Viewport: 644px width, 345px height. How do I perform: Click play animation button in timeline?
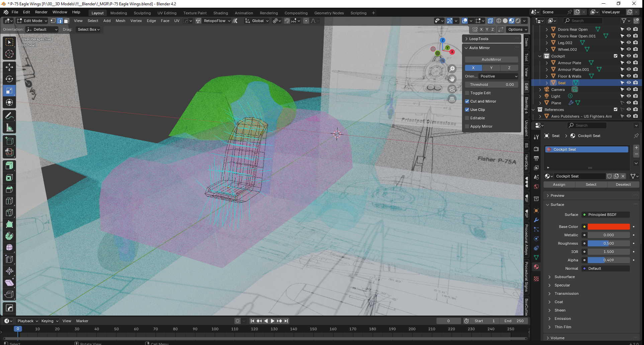pos(272,321)
